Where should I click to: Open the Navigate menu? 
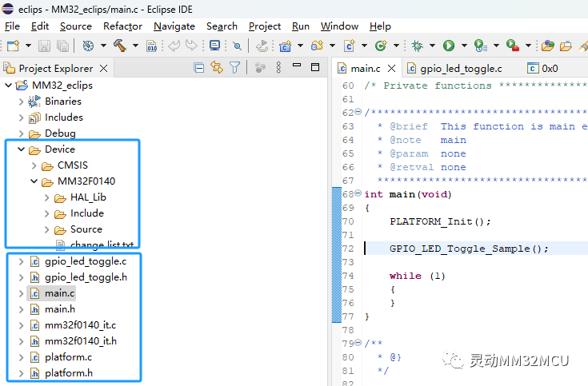pos(174,26)
